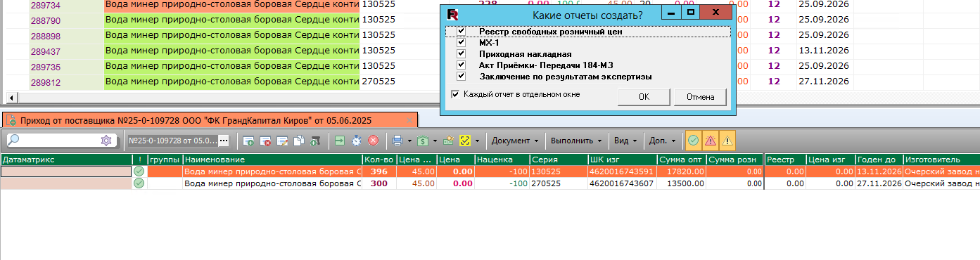Click the add row icon in toolbar
980x260 pixels.
[248, 141]
